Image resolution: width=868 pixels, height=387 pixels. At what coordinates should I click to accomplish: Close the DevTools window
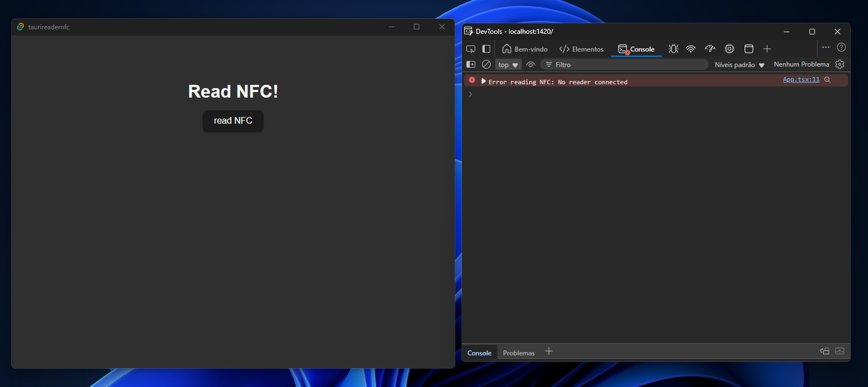(x=838, y=32)
